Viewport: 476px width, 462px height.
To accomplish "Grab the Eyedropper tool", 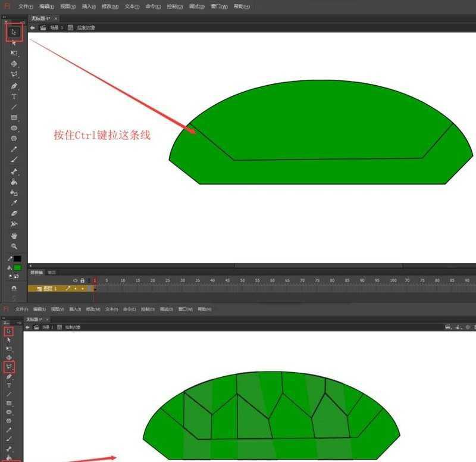I will coord(13,202).
